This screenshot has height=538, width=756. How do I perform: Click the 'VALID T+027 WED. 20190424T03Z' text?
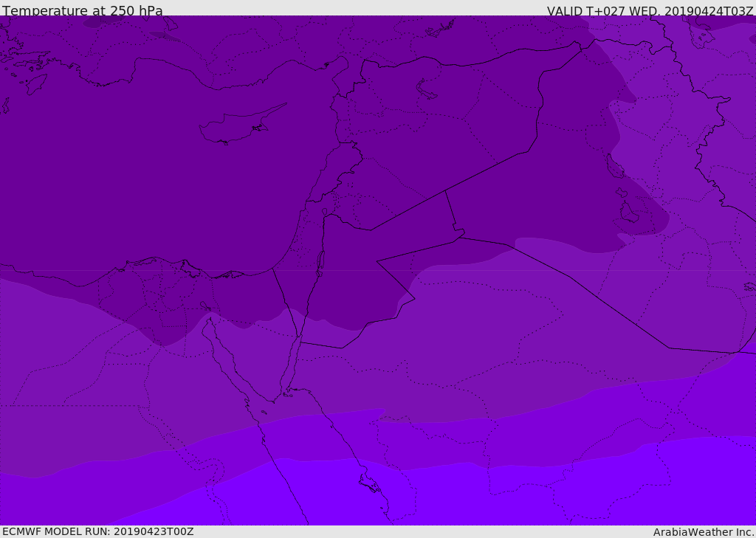650,11
